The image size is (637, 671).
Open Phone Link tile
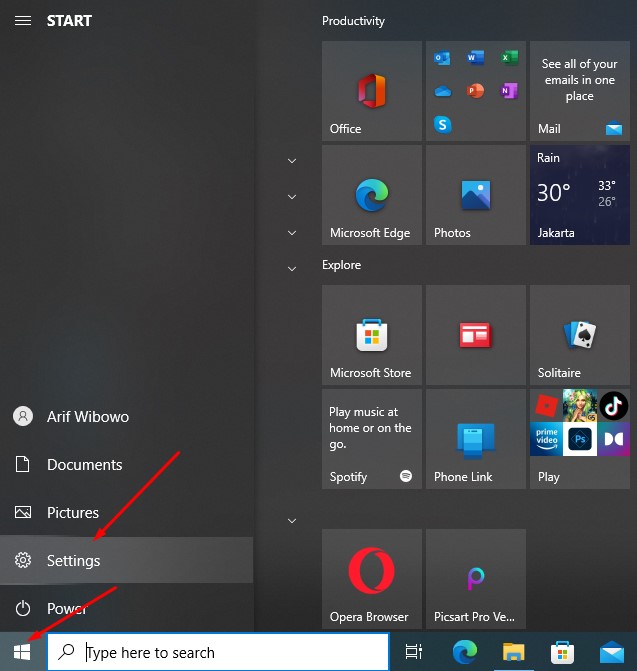[x=475, y=439]
